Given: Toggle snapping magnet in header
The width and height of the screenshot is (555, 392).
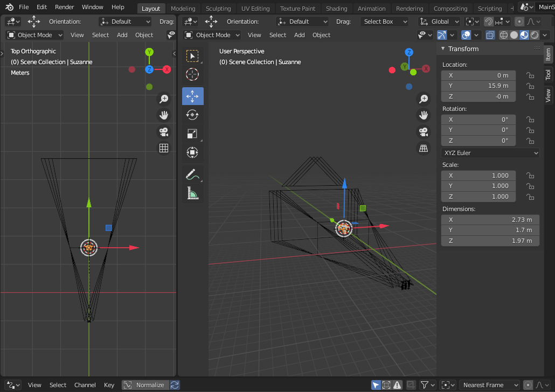Looking at the screenshot, I should (x=489, y=22).
